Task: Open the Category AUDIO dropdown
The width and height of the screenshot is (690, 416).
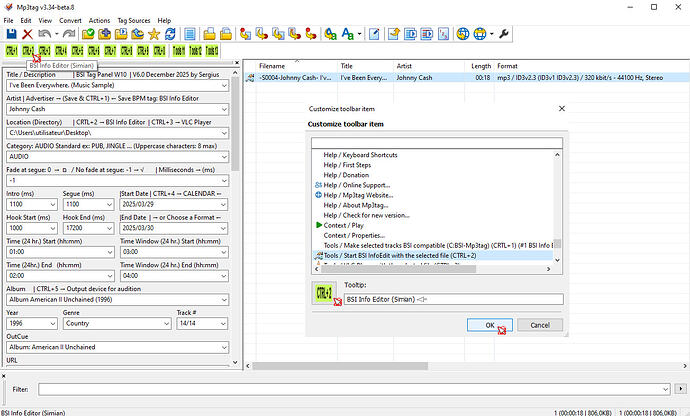Action: (224, 157)
